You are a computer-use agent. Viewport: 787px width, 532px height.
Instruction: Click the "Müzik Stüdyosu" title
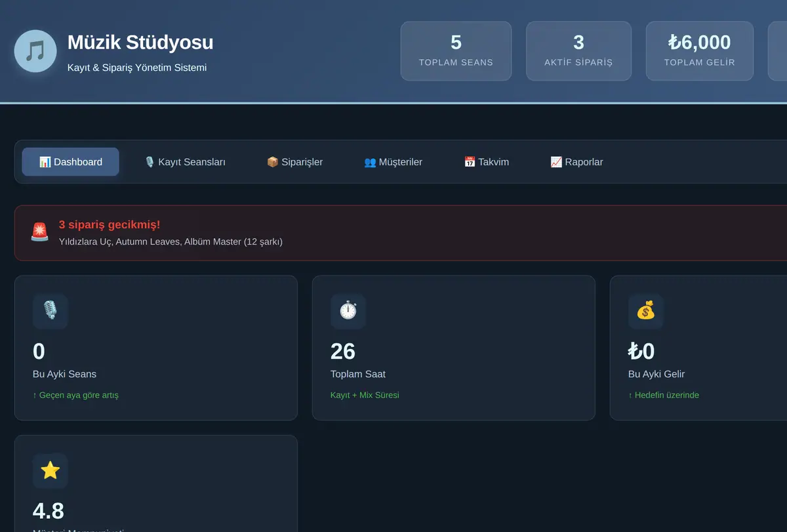pos(140,43)
